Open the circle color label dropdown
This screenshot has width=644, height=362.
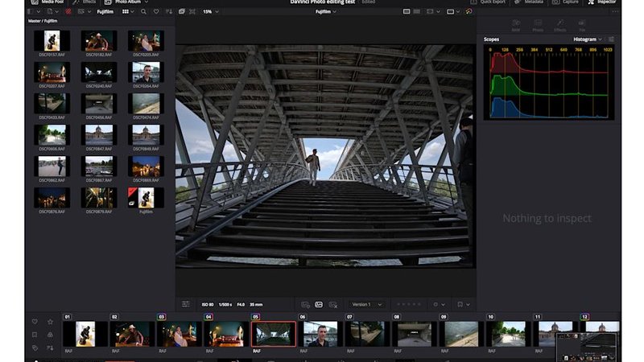(439, 305)
